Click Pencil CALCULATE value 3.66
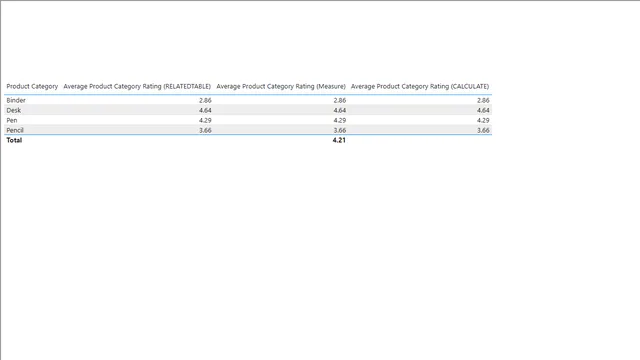 [483, 130]
